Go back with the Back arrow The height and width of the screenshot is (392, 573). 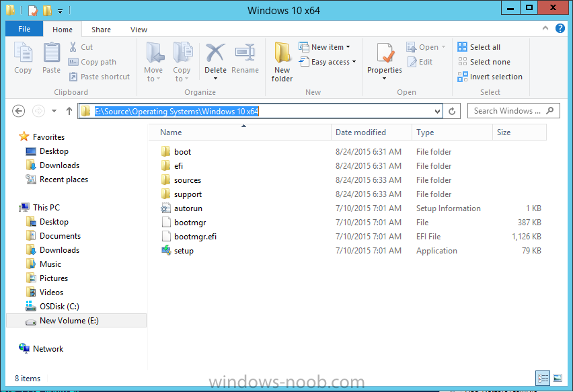tap(18, 111)
